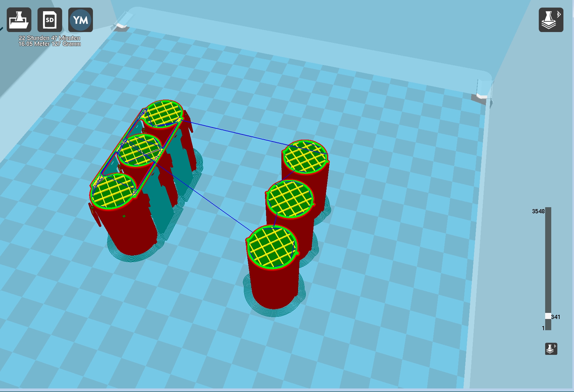The width and height of the screenshot is (574, 392).
Task: Select the layer slider handle at 341
Action: point(548,316)
